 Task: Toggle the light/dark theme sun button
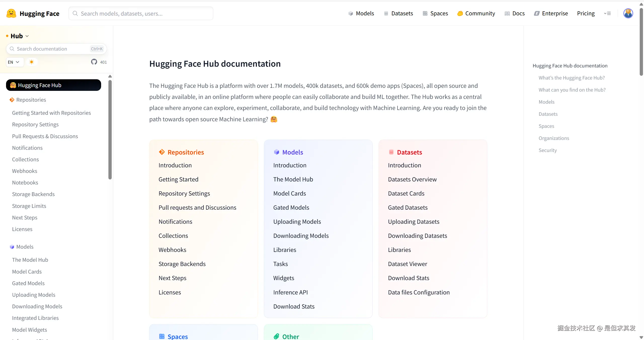tap(31, 62)
